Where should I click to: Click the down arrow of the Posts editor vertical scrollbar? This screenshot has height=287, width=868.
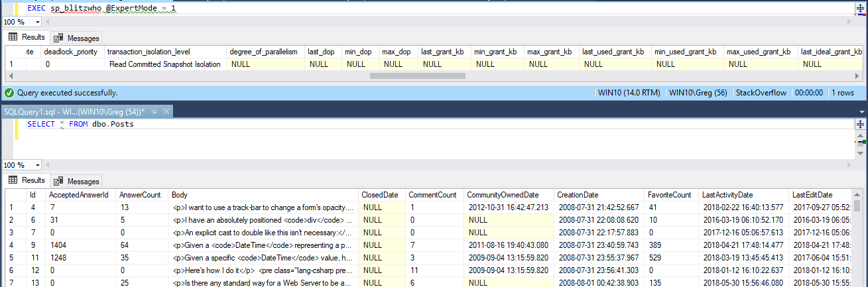[x=861, y=155]
